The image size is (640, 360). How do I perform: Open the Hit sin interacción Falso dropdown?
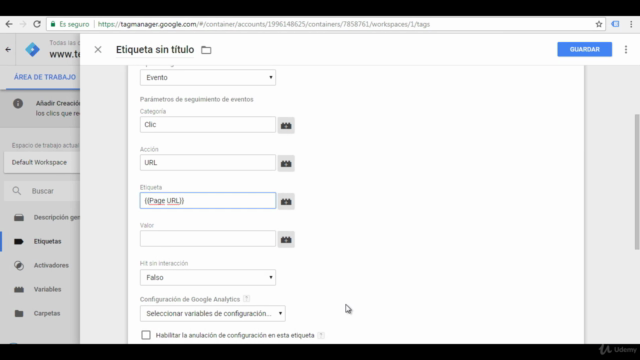coord(208,278)
